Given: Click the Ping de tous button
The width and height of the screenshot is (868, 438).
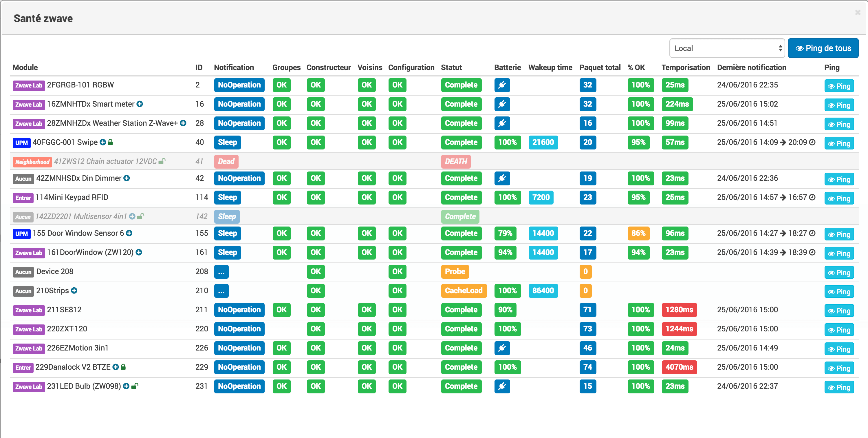Looking at the screenshot, I should 823,48.
